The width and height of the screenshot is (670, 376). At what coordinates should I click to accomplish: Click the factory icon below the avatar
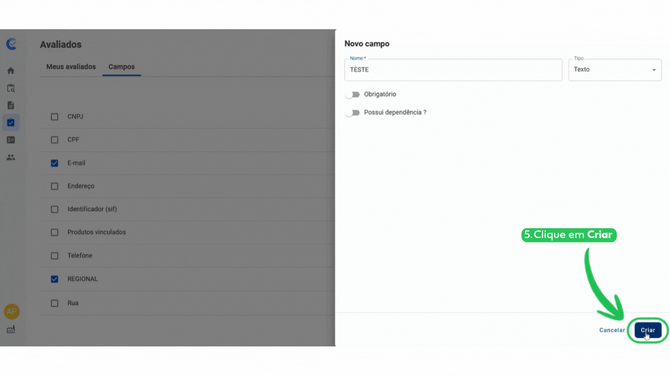(11, 329)
